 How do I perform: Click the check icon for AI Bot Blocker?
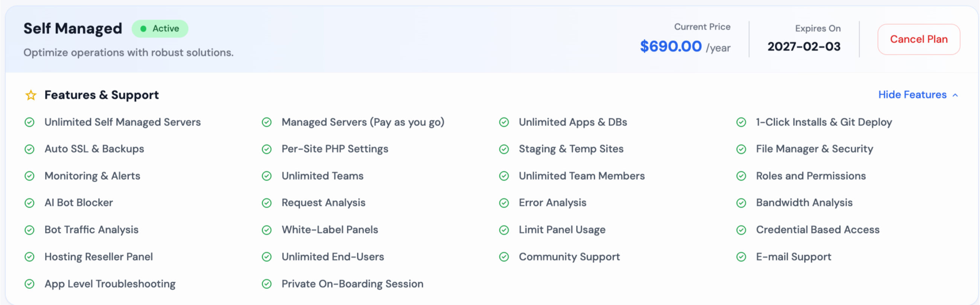tap(30, 203)
